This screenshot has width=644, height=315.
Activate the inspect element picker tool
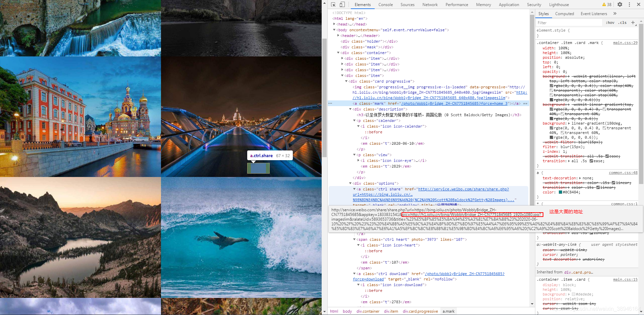(x=333, y=5)
